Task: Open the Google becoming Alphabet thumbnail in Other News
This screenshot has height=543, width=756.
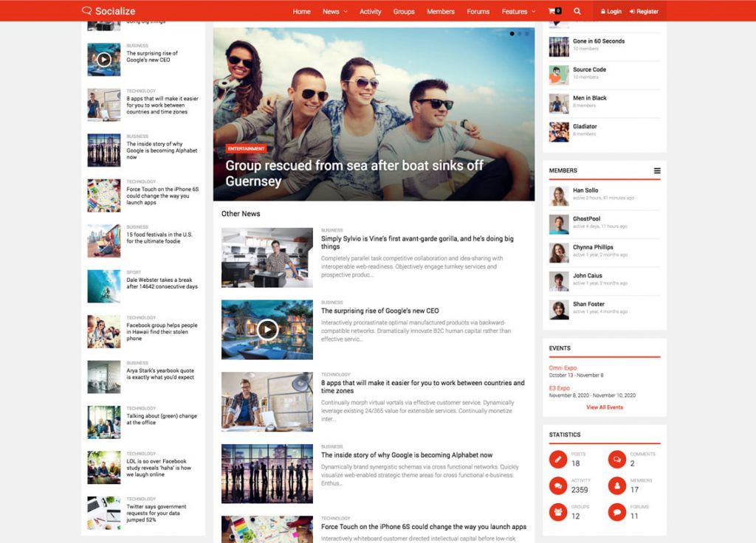Action: (267, 474)
